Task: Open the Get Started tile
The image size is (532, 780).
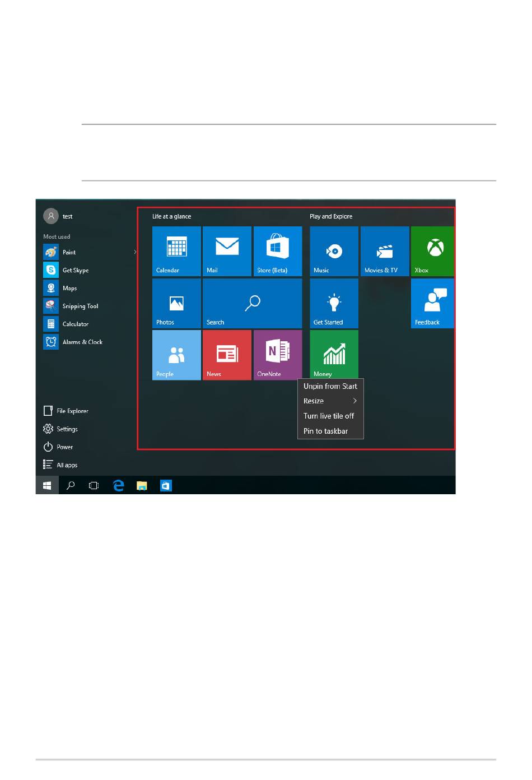Action: coord(334,303)
